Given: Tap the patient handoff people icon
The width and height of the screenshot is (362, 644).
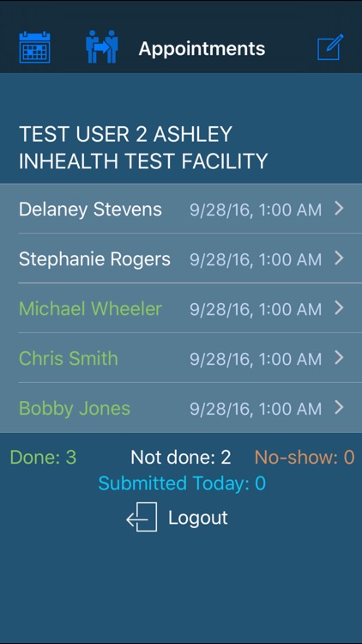Looking at the screenshot, I should tap(102, 46).
